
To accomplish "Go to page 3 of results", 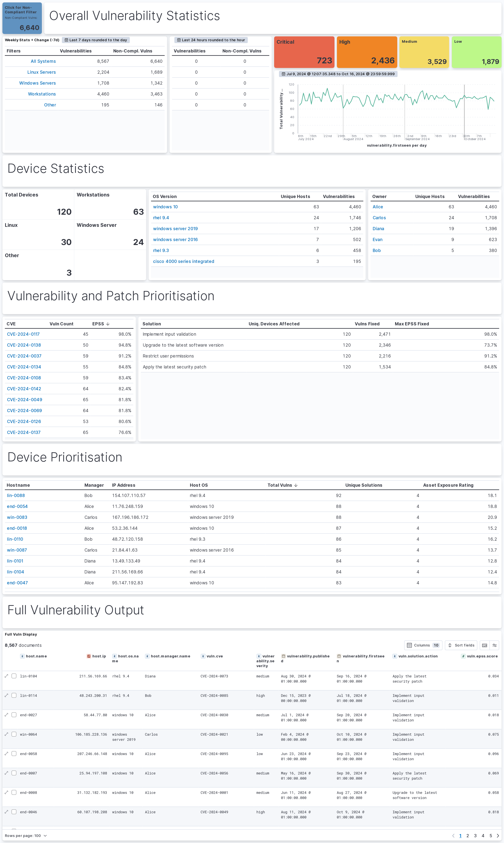I will click(475, 836).
